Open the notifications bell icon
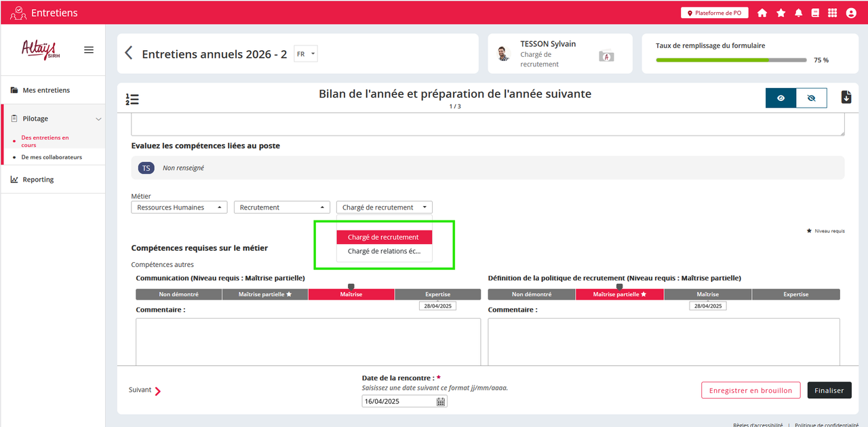Viewport: 868px width, 427px height. [799, 13]
